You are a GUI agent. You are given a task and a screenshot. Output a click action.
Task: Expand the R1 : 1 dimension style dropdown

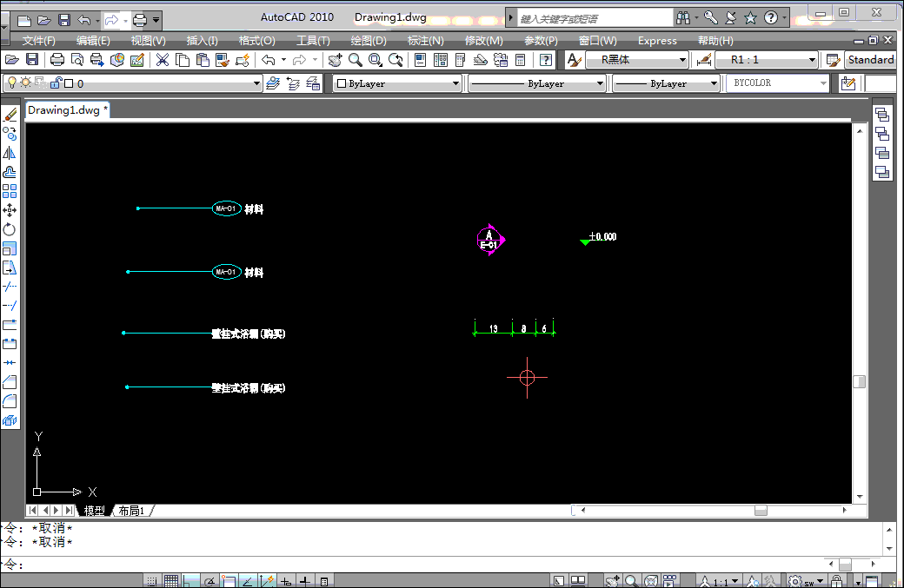pos(812,60)
